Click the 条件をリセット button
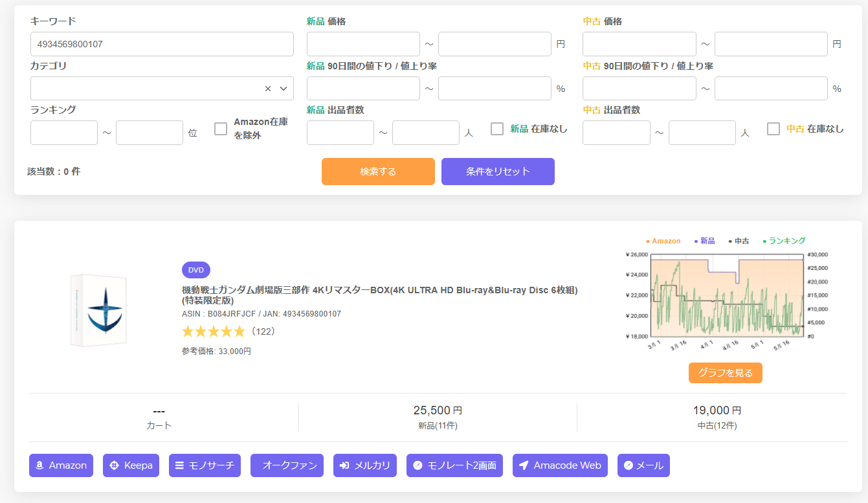The width and height of the screenshot is (868, 503). point(498,172)
